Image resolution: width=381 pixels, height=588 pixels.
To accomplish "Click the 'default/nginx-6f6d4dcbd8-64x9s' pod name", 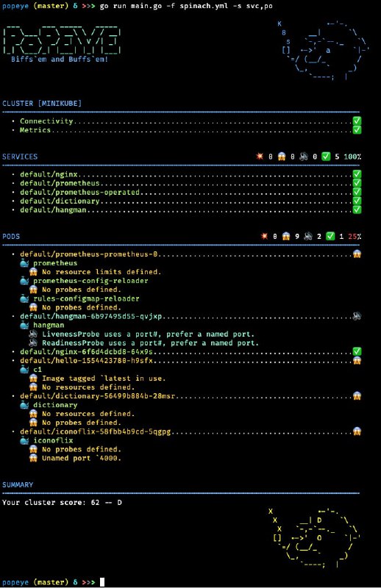I will point(86,351).
